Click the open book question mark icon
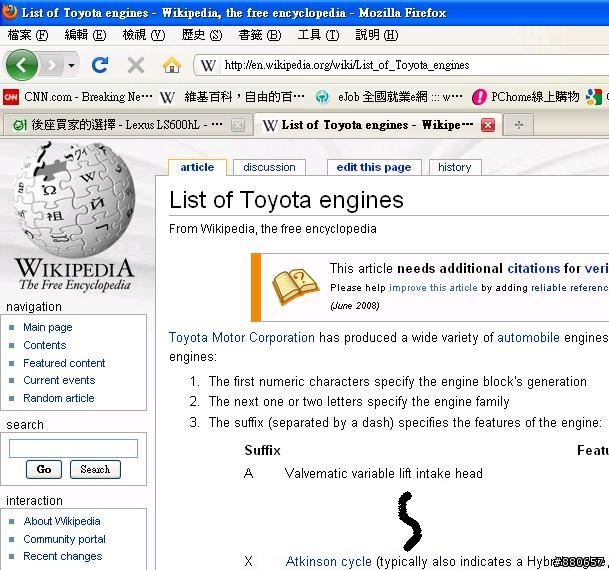The width and height of the screenshot is (609, 570). (295, 287)
